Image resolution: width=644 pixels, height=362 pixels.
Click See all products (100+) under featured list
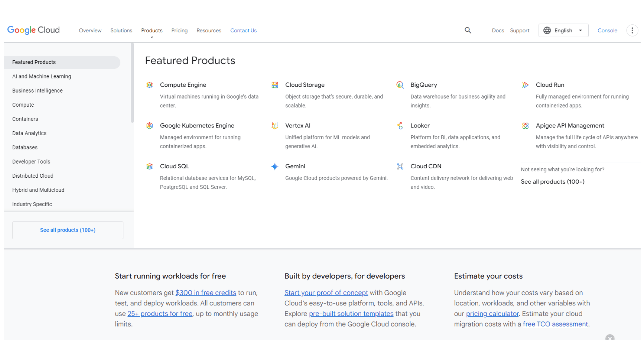click(552, 182)
